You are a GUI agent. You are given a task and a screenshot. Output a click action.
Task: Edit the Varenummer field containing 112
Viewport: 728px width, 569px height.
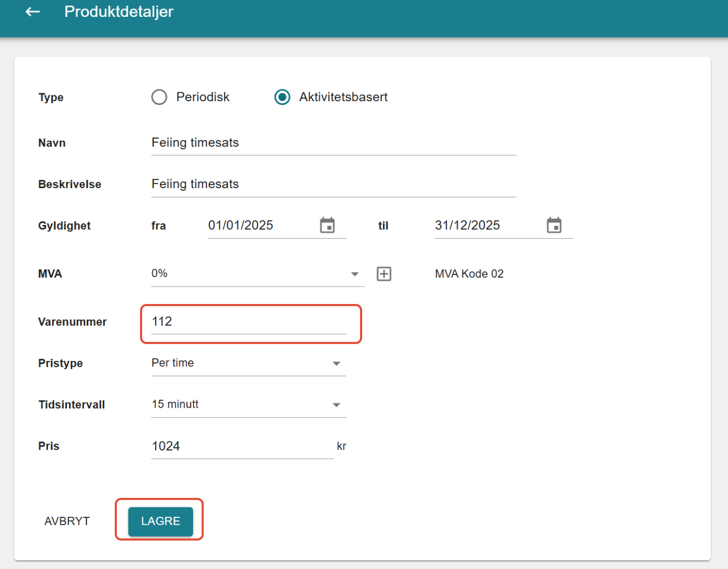(248, 322)
